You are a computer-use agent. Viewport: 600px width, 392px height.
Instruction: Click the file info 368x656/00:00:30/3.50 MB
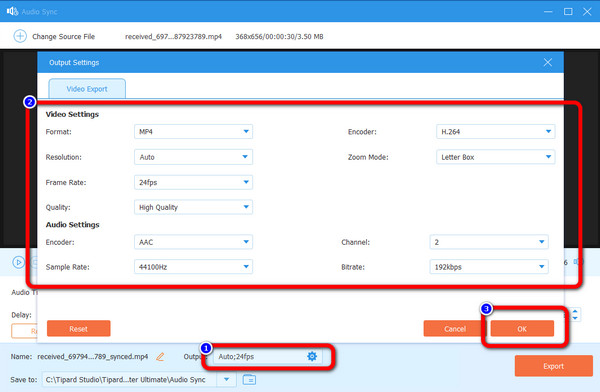tap(279, 36)
